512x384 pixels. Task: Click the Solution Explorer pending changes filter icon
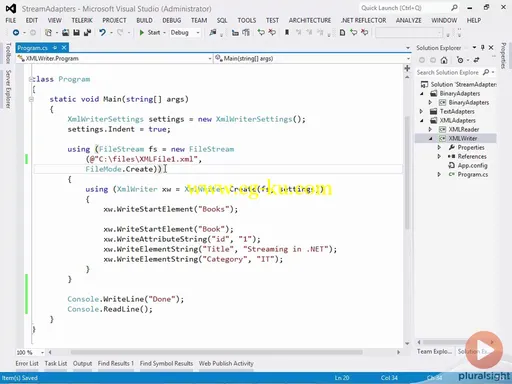[460, 60]
